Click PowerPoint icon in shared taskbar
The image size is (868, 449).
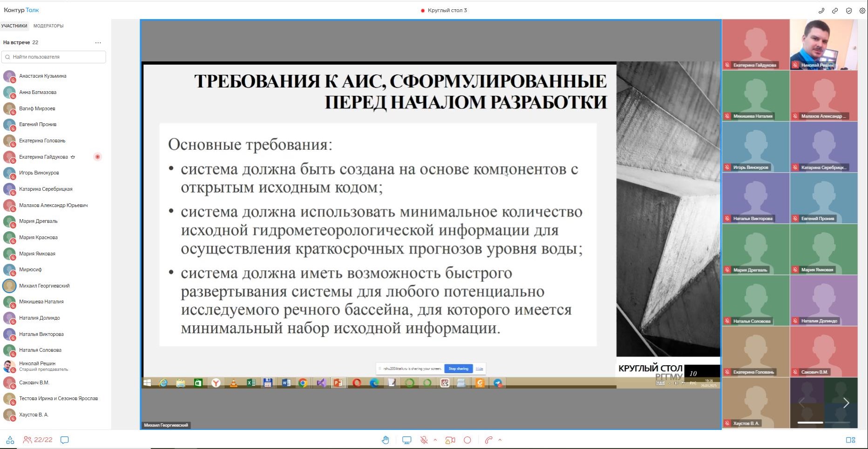pyautogui.click(x=338, y=383)
